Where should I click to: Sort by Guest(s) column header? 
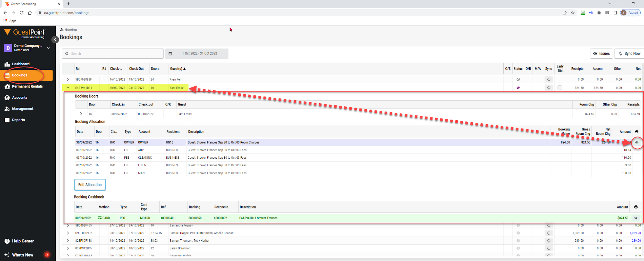(177, 69)
